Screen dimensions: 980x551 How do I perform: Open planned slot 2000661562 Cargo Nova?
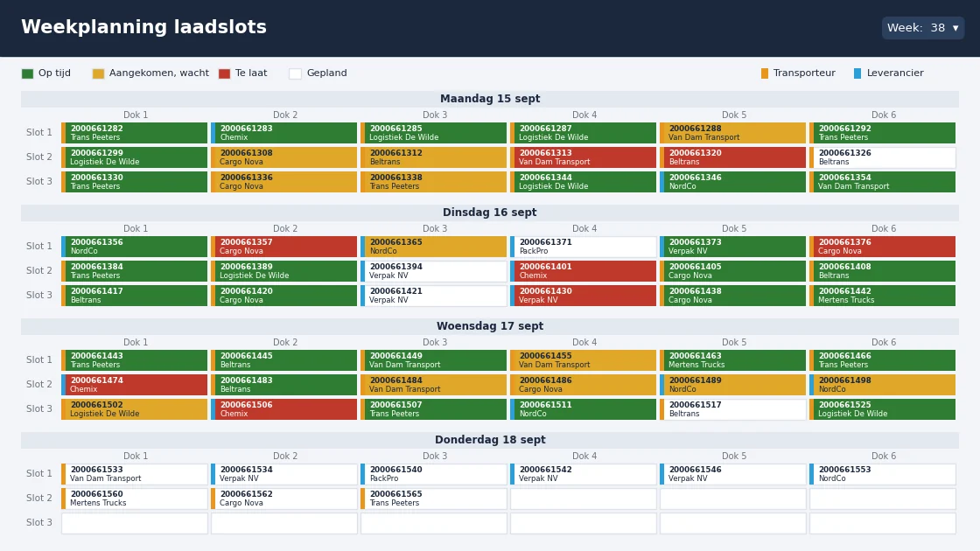(x=283, y=499)
